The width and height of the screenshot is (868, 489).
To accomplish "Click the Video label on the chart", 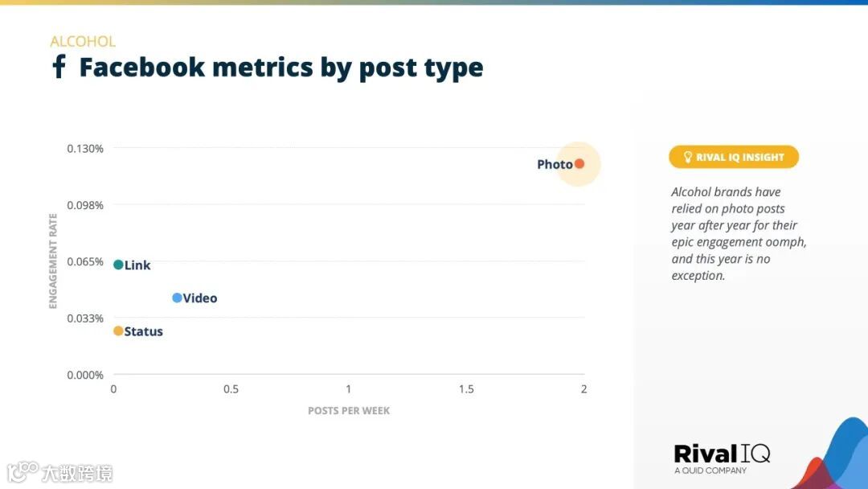I will click(x=200, y=298).
